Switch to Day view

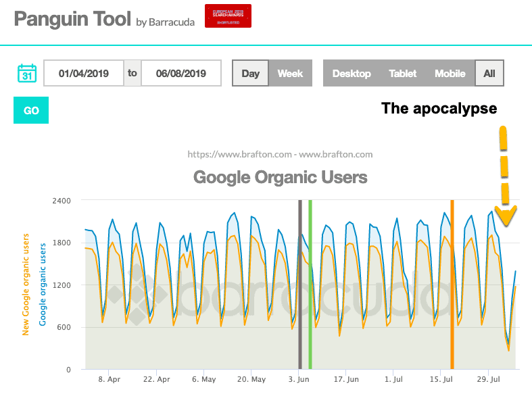click(251, 73)
